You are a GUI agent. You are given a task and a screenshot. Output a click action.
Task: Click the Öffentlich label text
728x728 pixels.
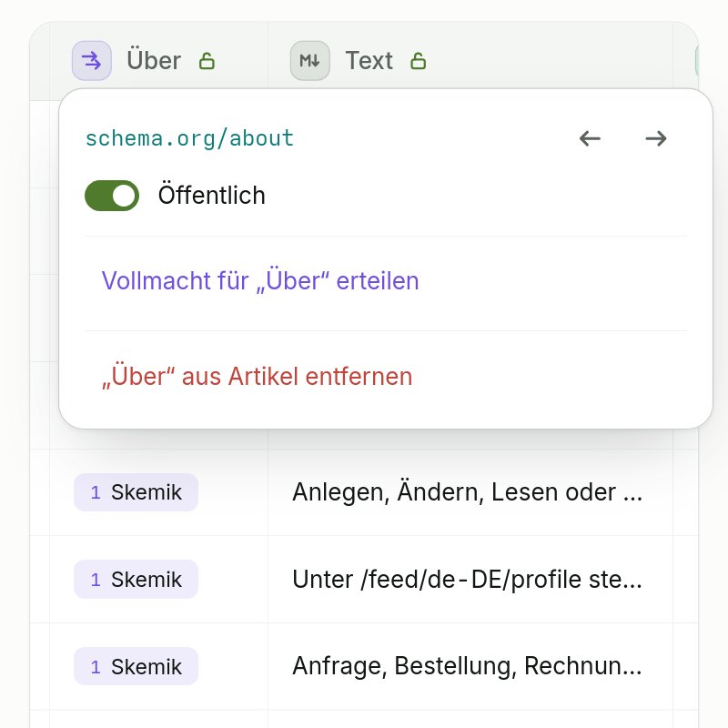212,196
